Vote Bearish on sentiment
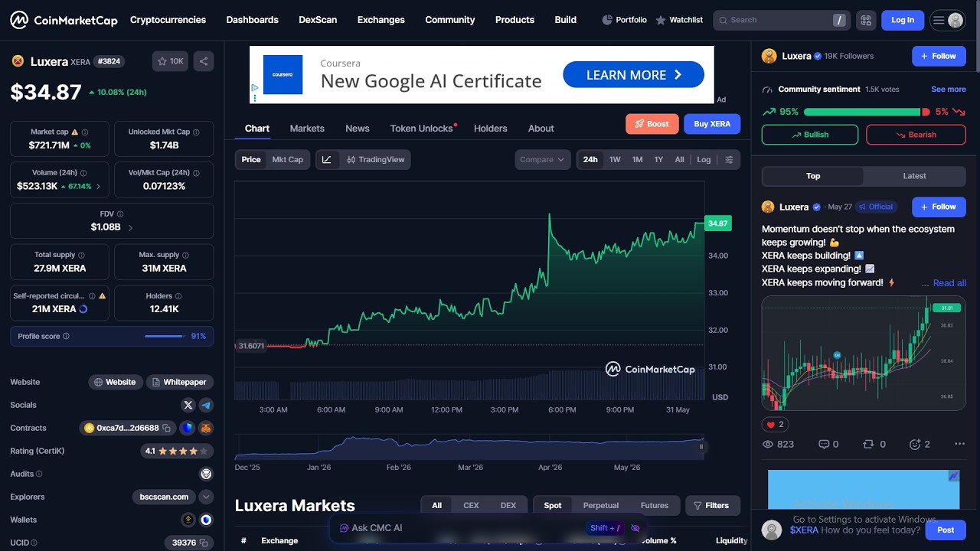This screenshot has height=551, width=980. pos(916,135)
